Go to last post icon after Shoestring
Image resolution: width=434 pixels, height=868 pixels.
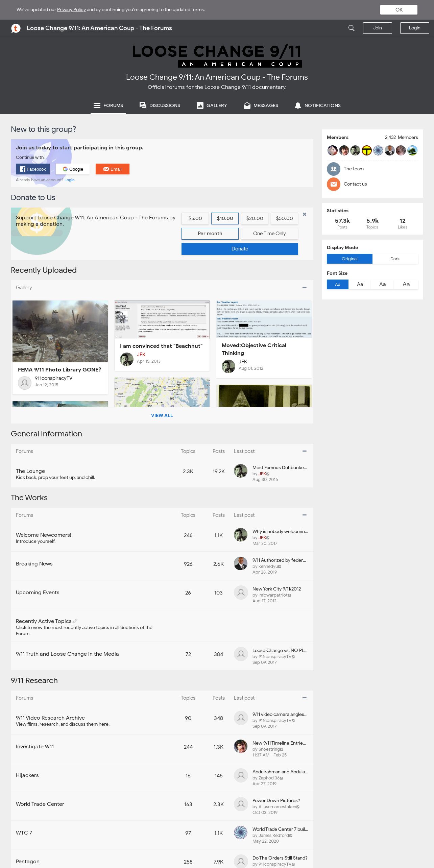[282, 749]
